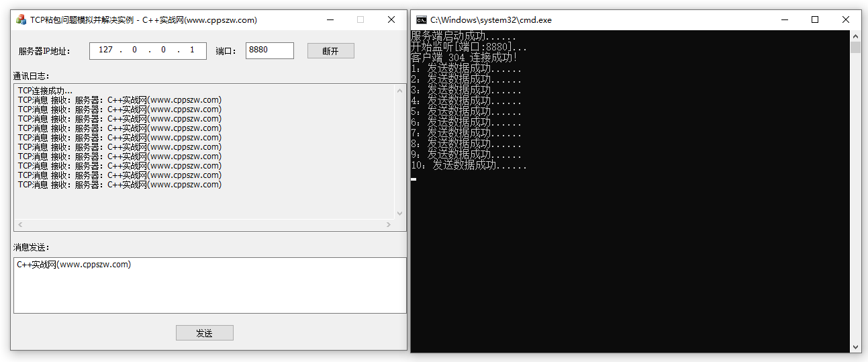The height and width of the screenshot is (362, 868).
Task: Click the 服务器IP地址 label
Action: 44,51
